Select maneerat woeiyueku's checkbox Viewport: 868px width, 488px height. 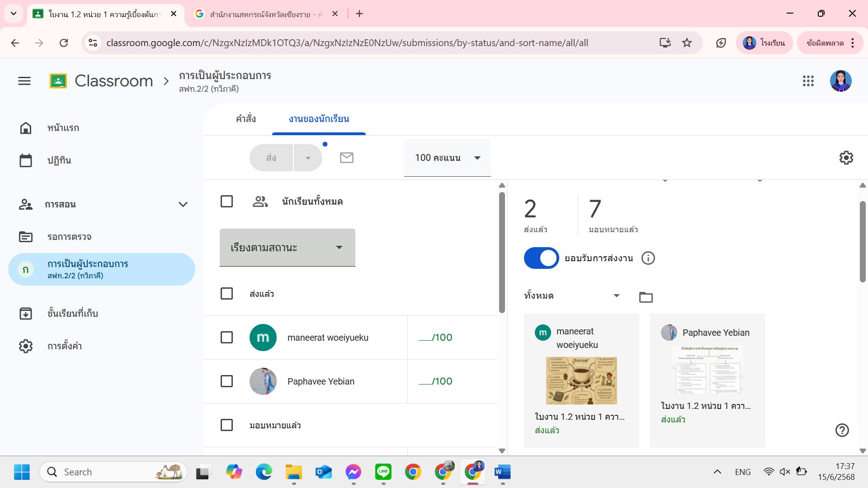coord(226,338)
